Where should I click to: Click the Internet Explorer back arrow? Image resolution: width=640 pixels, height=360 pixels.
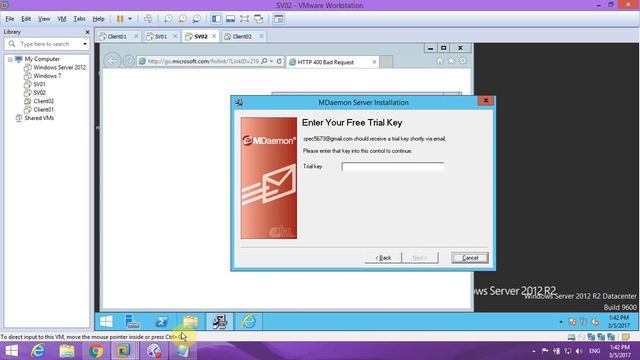112,61
